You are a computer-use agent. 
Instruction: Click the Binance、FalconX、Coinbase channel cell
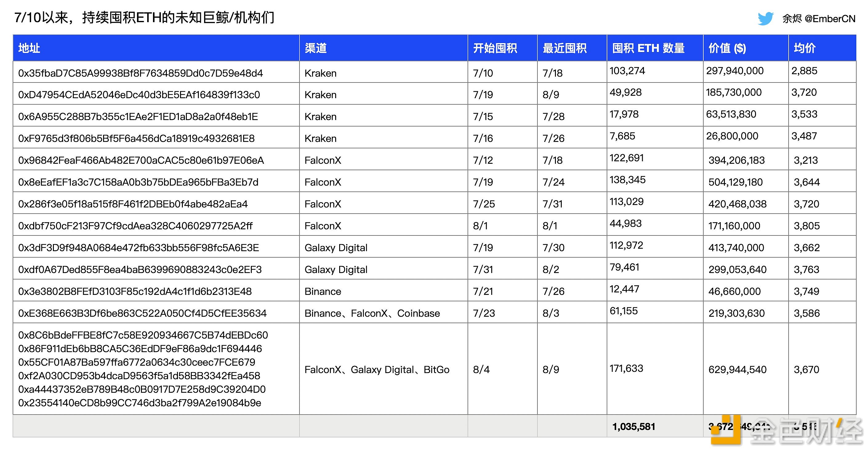(x=372, y=313)
